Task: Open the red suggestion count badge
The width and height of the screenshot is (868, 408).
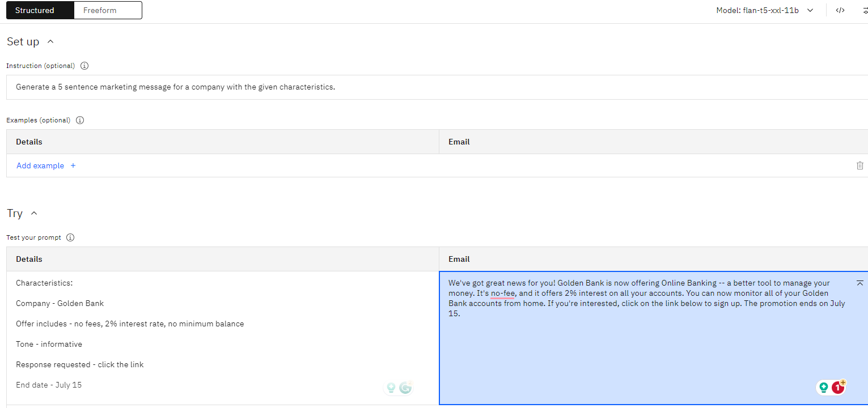Action: [x=838, y=388]
